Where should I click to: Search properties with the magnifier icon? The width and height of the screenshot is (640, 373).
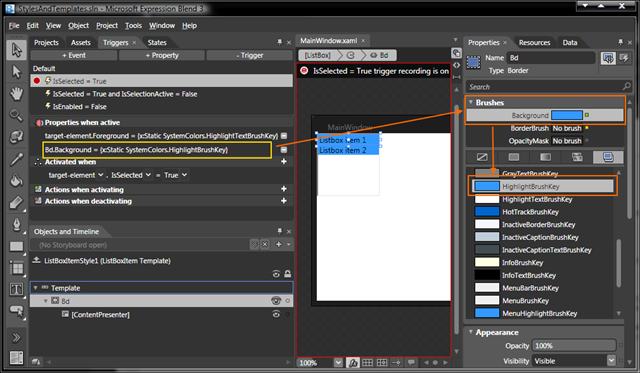pos(627,86)
